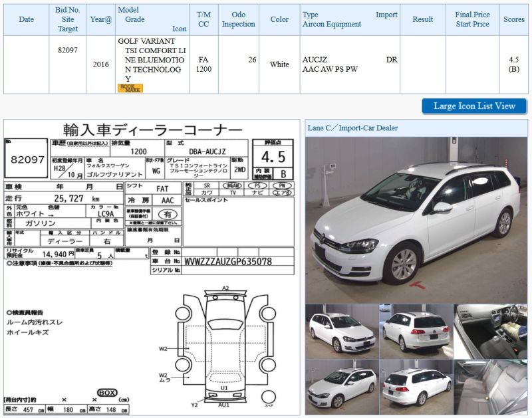Click the Lane C / Import-Car Dealer label
The width and height of the screenshot is (532, 418).
coord(352,128)
